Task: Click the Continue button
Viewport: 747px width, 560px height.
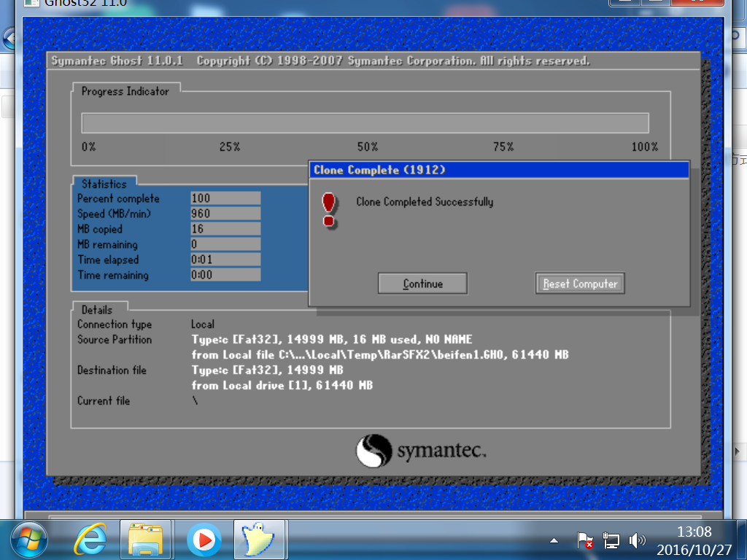Action: coord(422,284)
